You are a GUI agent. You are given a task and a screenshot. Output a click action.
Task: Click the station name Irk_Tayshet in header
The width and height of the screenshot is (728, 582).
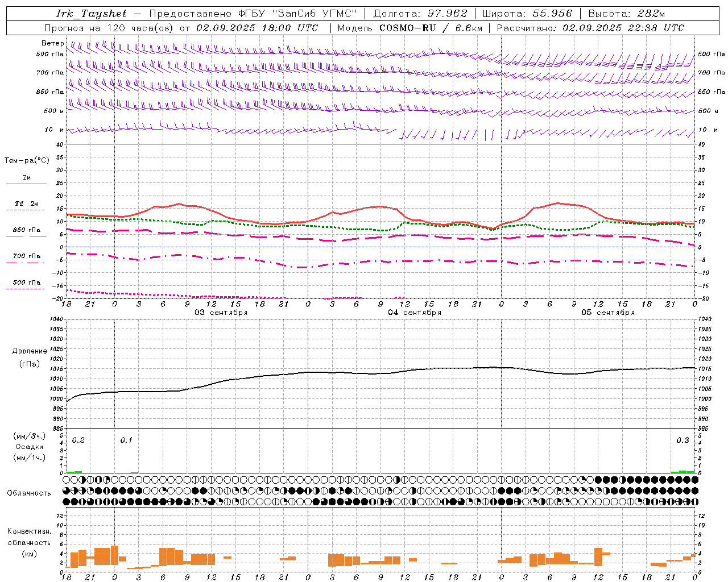(92, 14)
